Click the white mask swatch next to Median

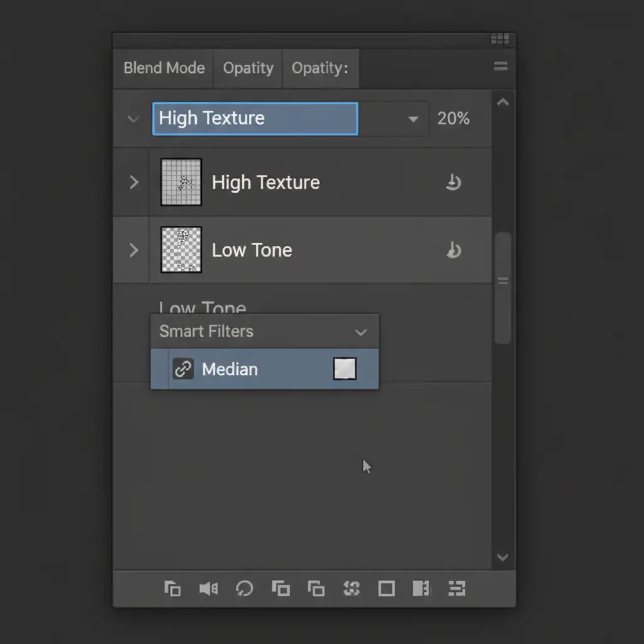coord(345,369)
